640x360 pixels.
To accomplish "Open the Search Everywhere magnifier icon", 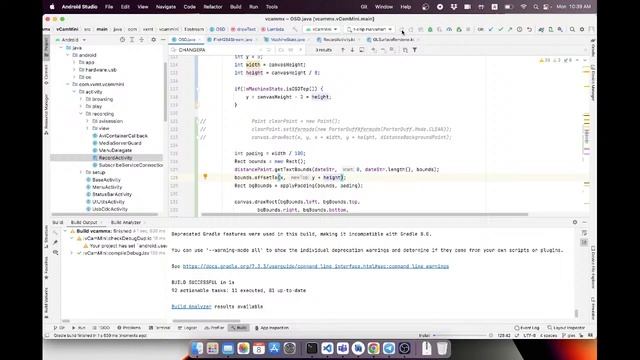I will pos(572,29).
